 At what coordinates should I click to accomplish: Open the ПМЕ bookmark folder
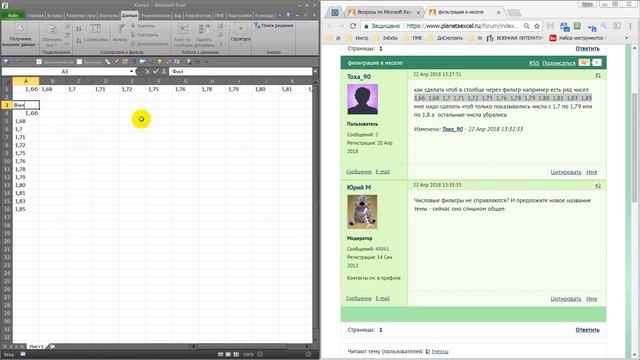(413, 38)
